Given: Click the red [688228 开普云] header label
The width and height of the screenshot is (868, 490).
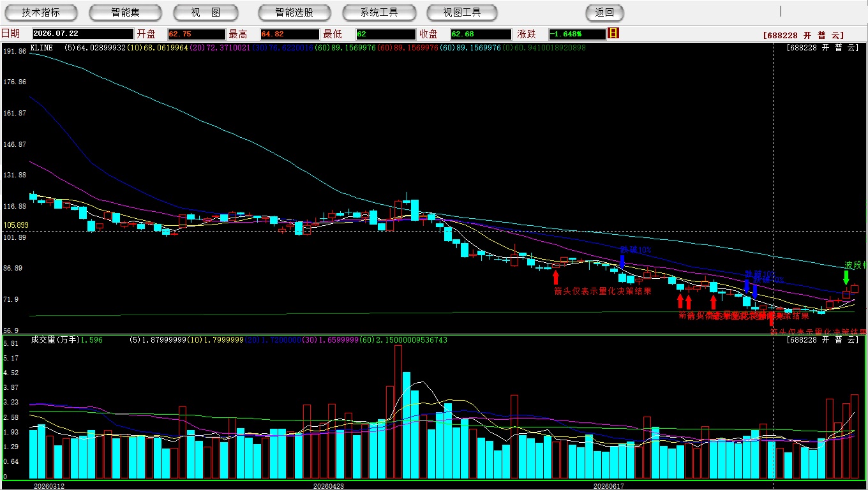Looking at the screenshot, I should tap(803, 36).
